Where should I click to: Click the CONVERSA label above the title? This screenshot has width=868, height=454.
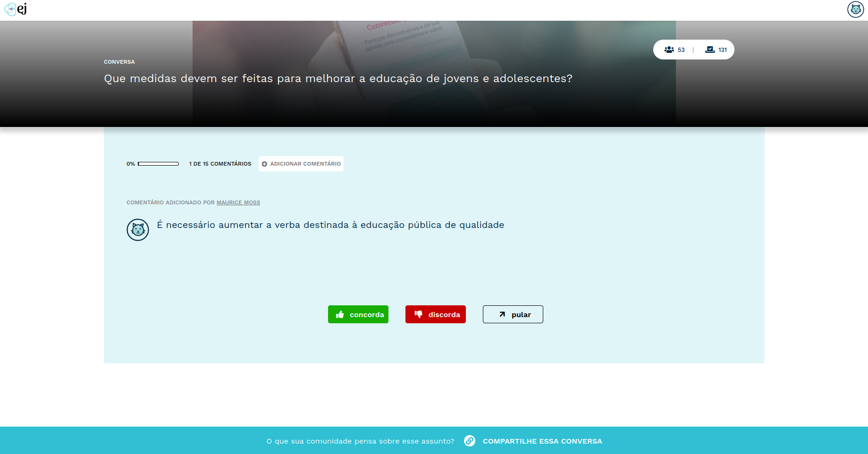point(119,62)
